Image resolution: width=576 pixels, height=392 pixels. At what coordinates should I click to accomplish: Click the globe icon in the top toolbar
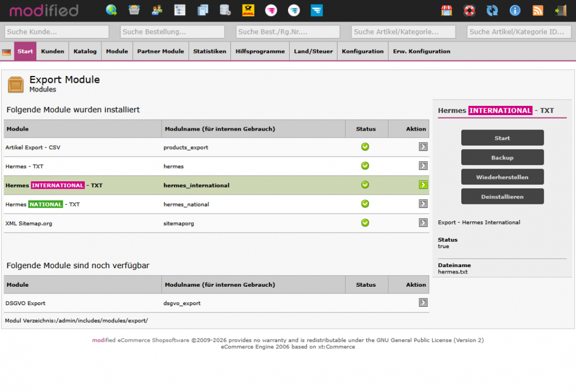tap(112, 10)
